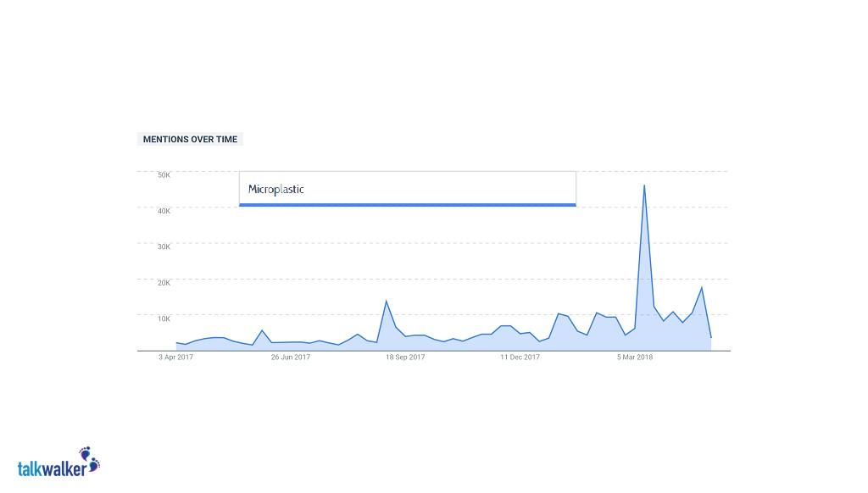Select the 3 Apr 2017 date label
The height and width of the screenshot is (493, 868).
pos(175,357)
